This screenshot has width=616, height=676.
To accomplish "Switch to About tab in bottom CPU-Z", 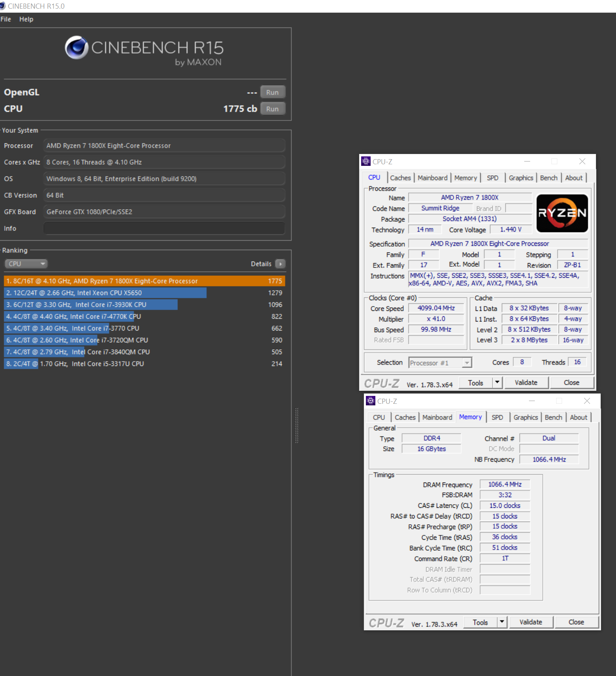I will [579, 417].
